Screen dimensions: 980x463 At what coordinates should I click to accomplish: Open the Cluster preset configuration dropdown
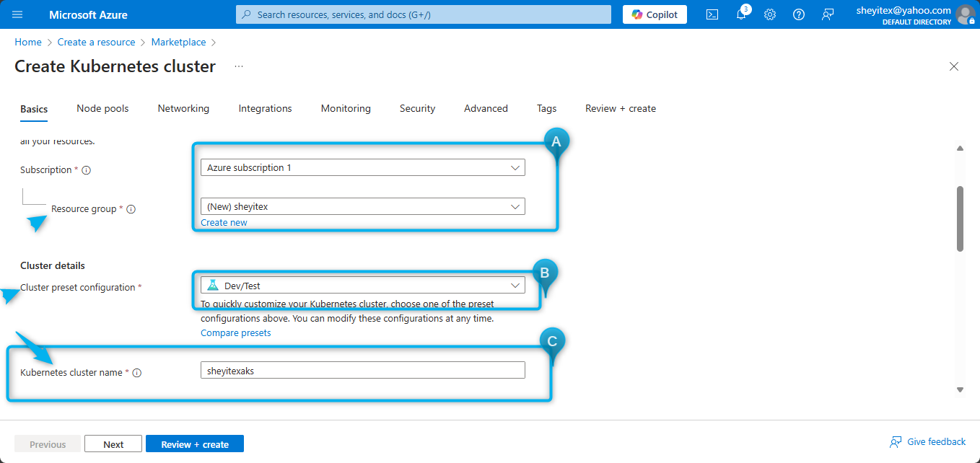pyautogui.click(x=363, y=286)
